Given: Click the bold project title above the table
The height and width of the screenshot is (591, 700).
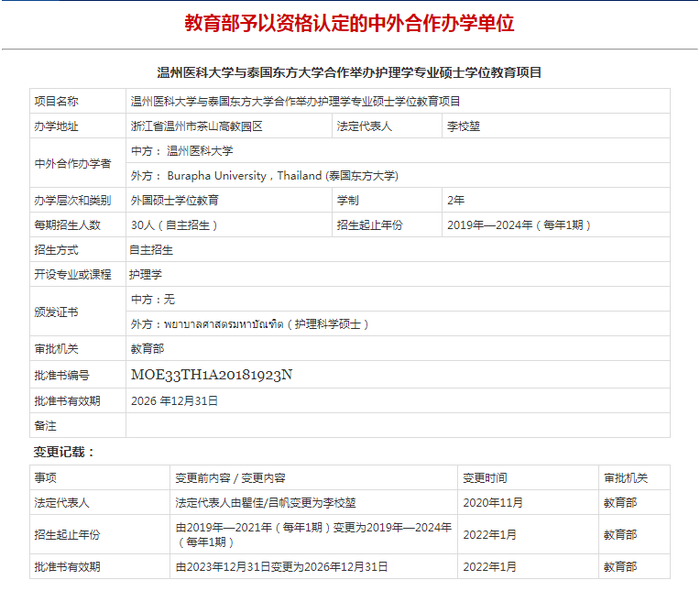Looking at the screenshot, I should coord(349,72).
